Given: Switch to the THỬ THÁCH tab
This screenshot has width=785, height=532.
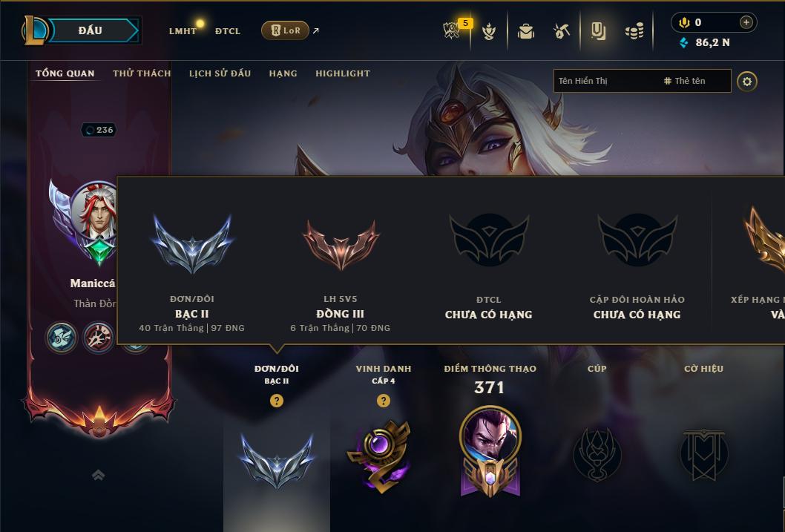Looking at the screenshot, I should pyautogui.click(x=142, y=73).
